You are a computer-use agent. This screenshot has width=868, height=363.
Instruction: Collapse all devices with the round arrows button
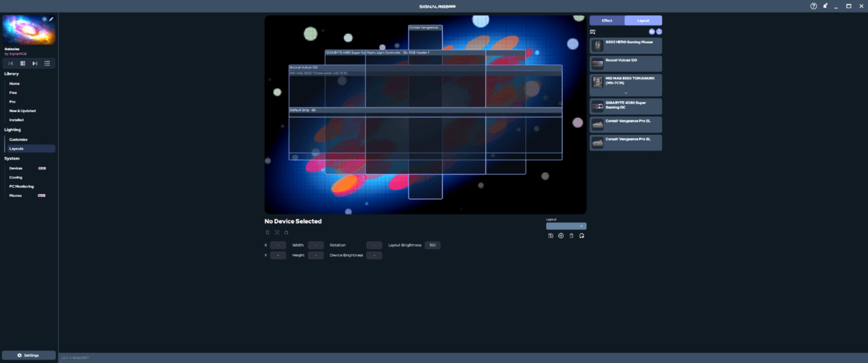point(659,32)
